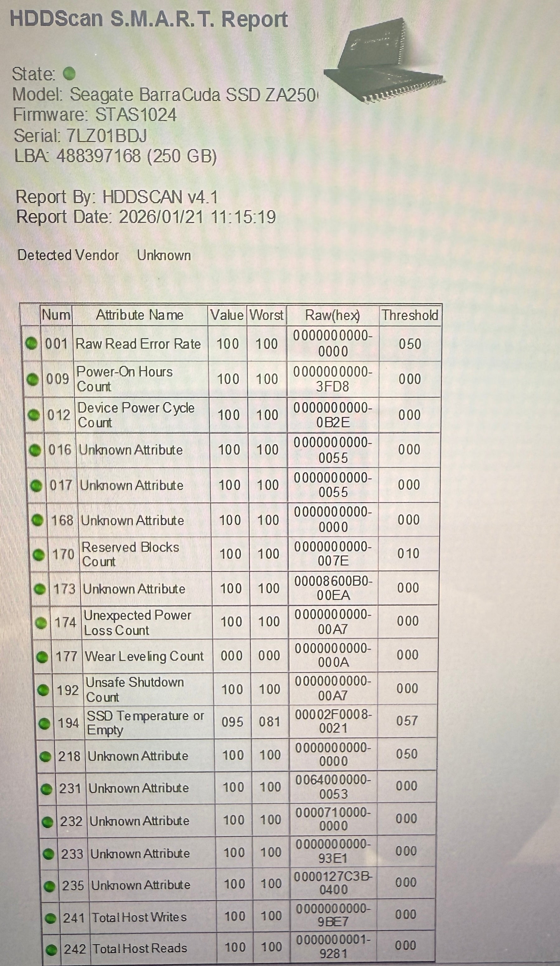Image resolution: width=560 pixels, height=966 pixels.
Task: Click status icon for Total Host Reads
Action: (51, 950)
